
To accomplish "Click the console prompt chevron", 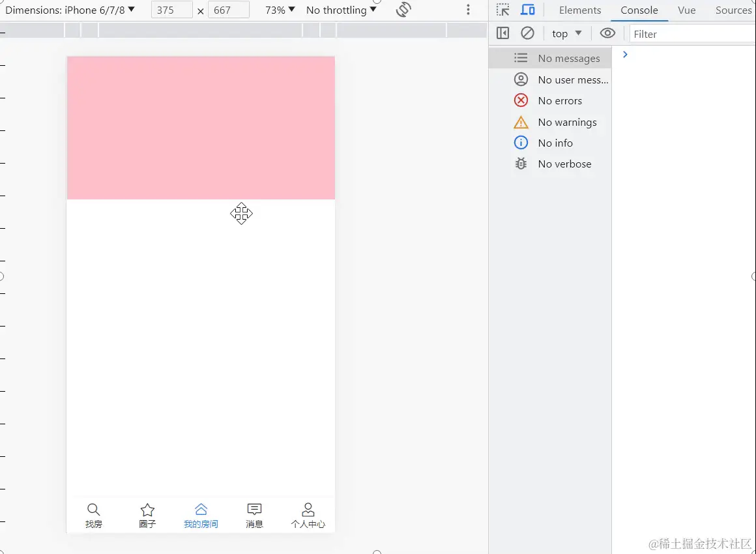I will coord(625,55).
